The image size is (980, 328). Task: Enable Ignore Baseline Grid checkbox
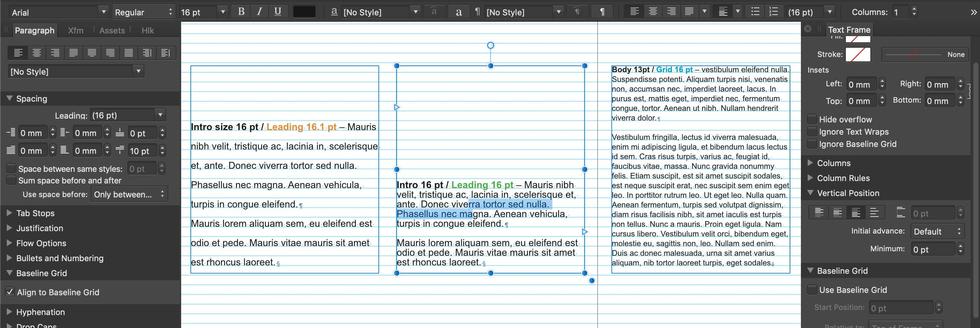812,144
